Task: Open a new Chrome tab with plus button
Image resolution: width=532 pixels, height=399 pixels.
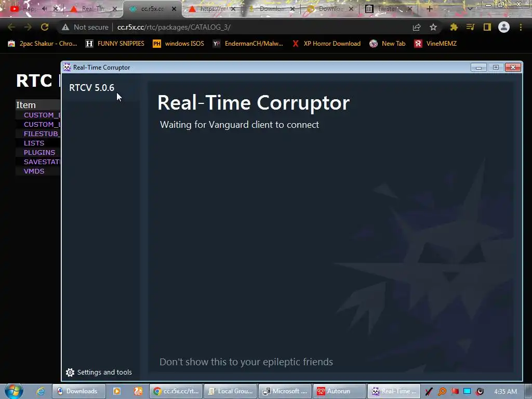Action: click(x=429, y=9)
